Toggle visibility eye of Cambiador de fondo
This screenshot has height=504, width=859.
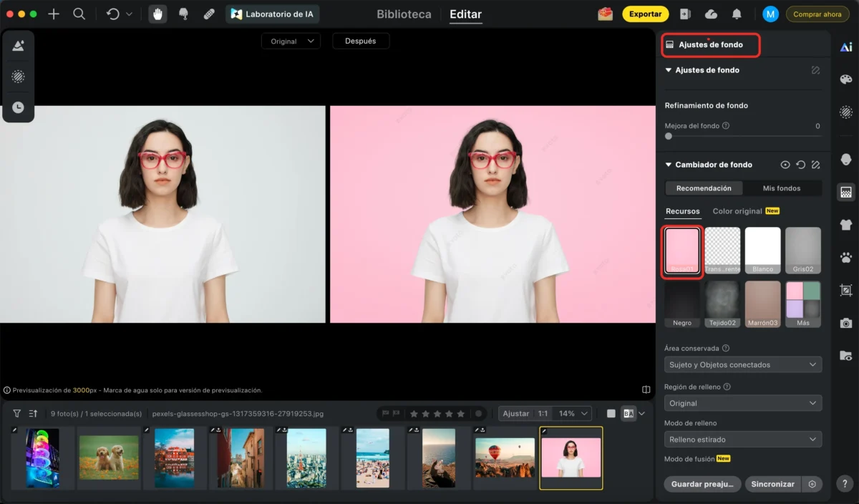pos(785,165)
